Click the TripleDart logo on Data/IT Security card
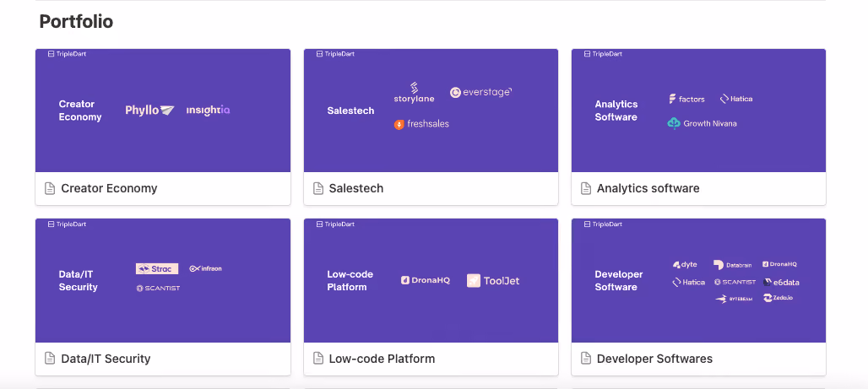 pyautogui.click(x=67, y=224)
